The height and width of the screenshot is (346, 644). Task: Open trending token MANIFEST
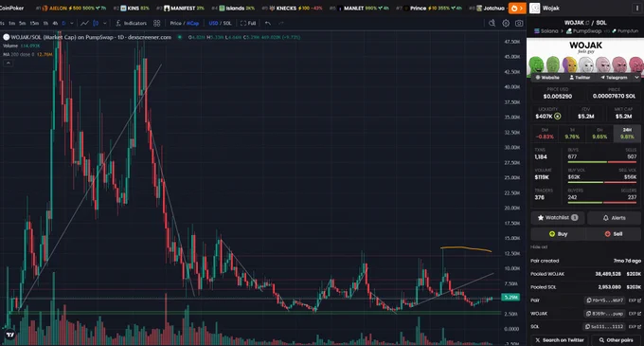click(180, 8)
